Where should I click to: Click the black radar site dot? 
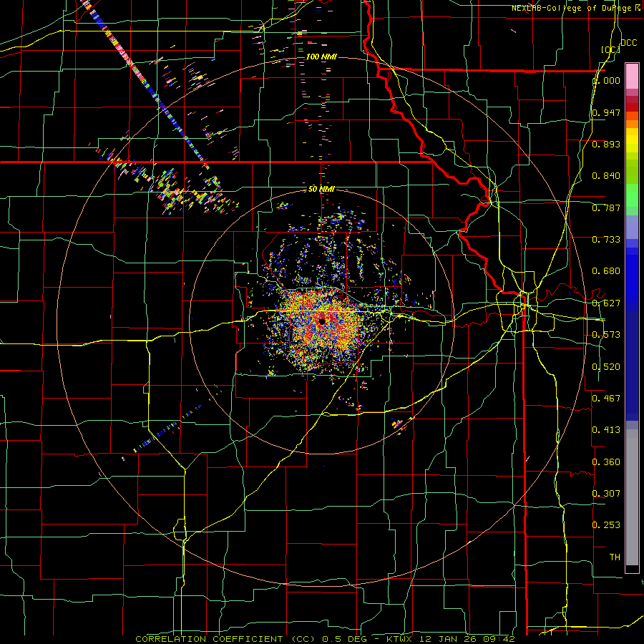(322, 321)
